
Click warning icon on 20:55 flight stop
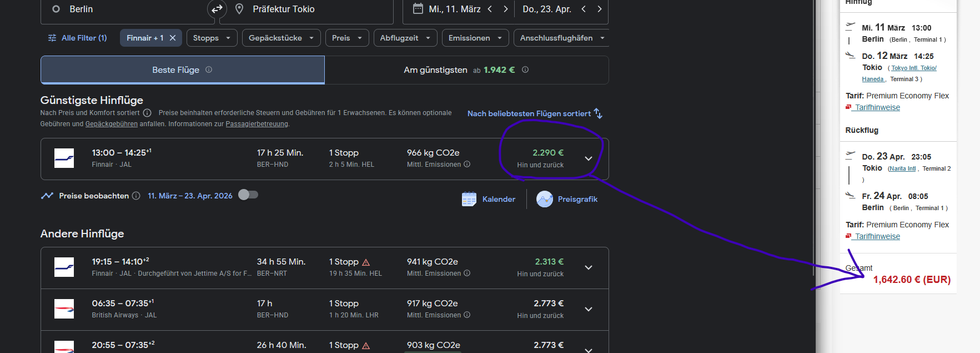pos(366,346)
